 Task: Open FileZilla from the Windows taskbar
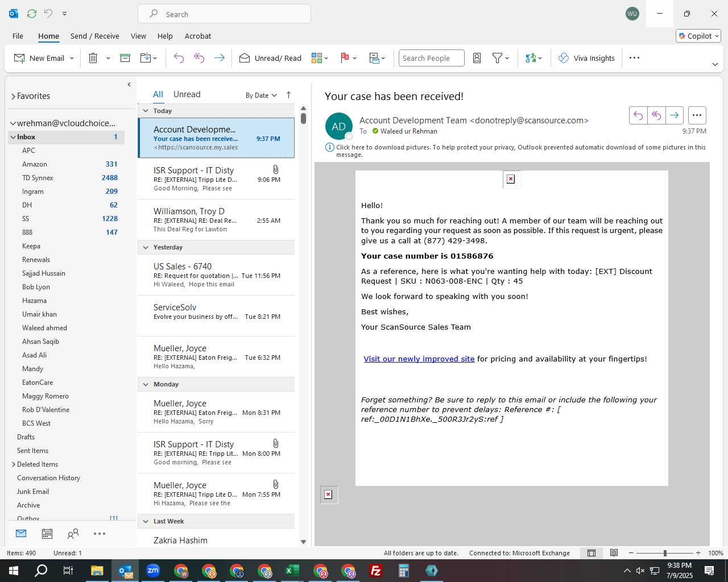pyautogui.click(x=375, y=571)
